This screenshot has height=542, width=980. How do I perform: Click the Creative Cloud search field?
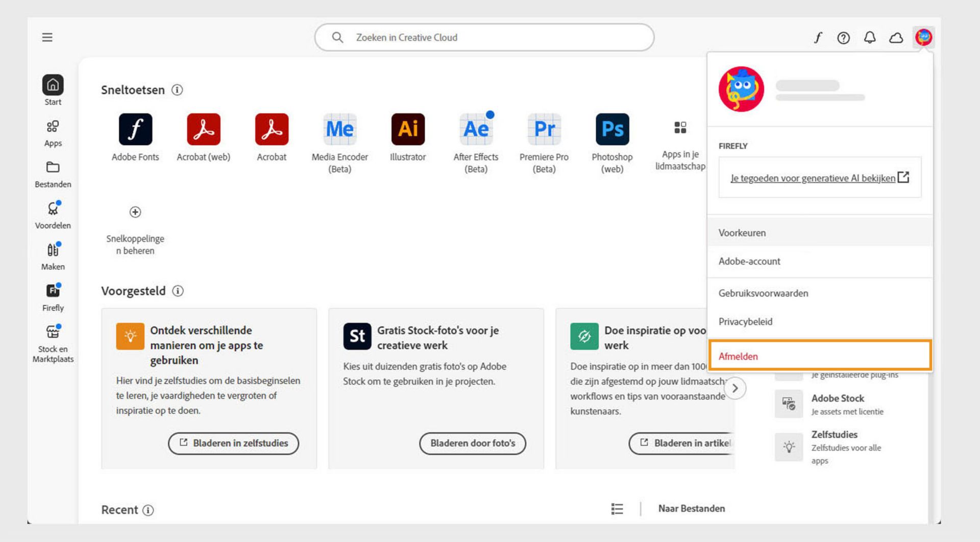click(x=484, y=37)
